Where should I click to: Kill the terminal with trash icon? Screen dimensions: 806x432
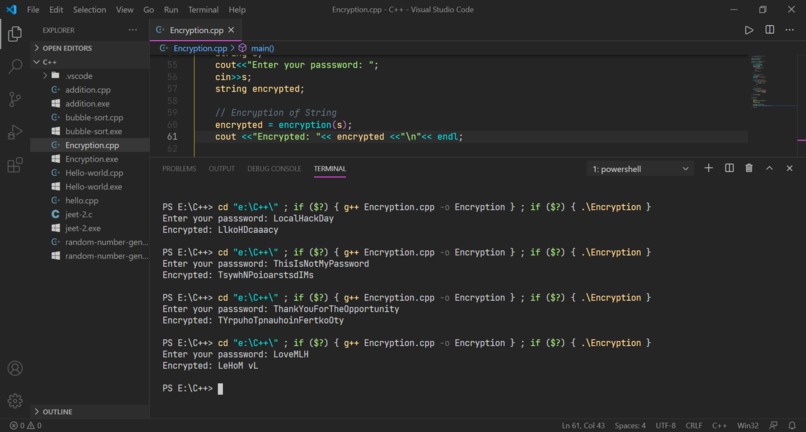point(749,168)
